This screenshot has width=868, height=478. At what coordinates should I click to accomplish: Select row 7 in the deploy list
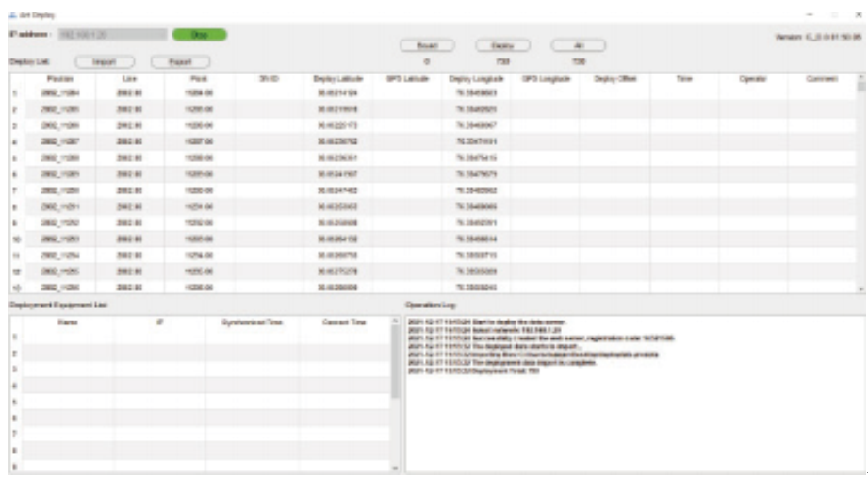(x=433, y=190)
